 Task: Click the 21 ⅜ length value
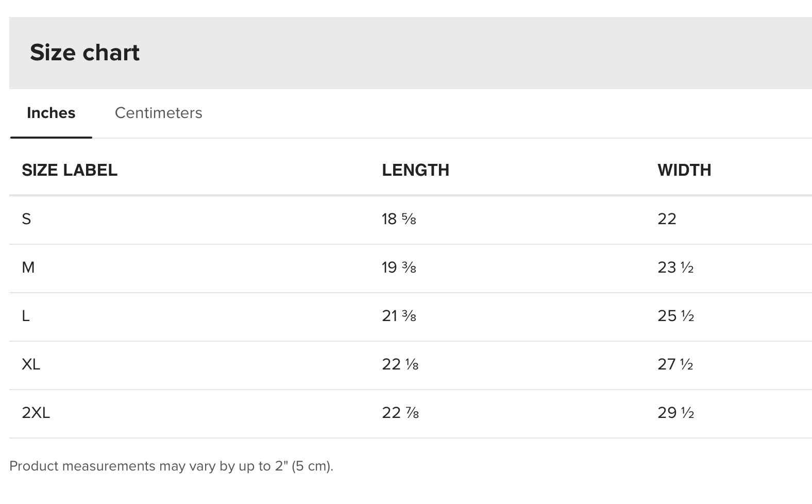click(x=399, y=316)
